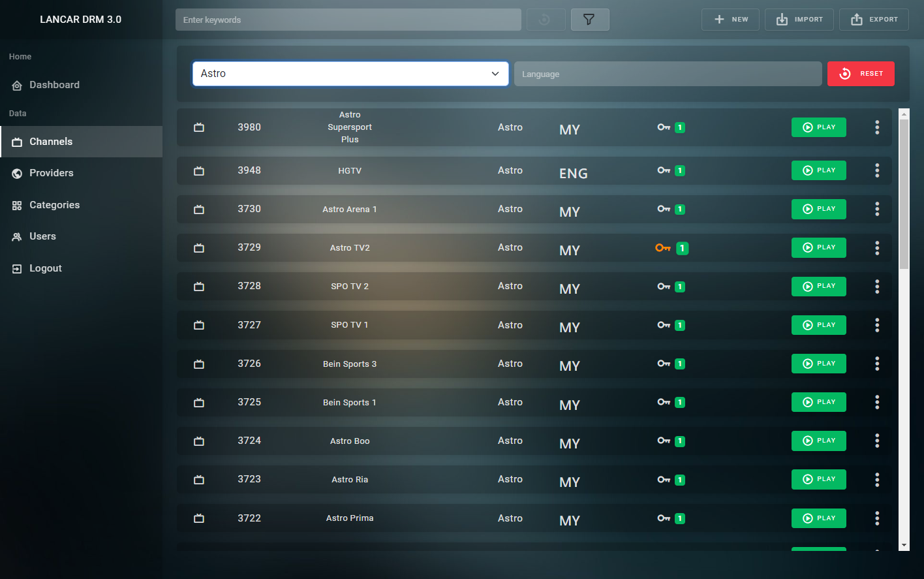The height and width of the screenshot is (579, 924).
Task: Click the TV icon in the Astro Boo row
Action: [199, 441]
